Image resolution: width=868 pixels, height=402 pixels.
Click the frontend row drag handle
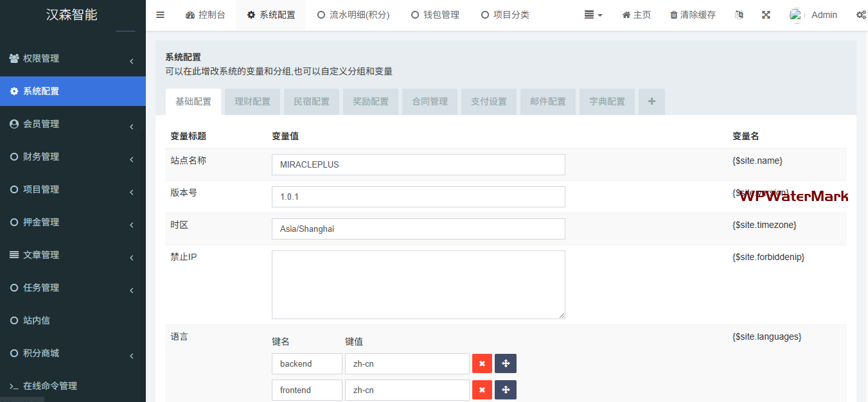[x=506, y=390]
